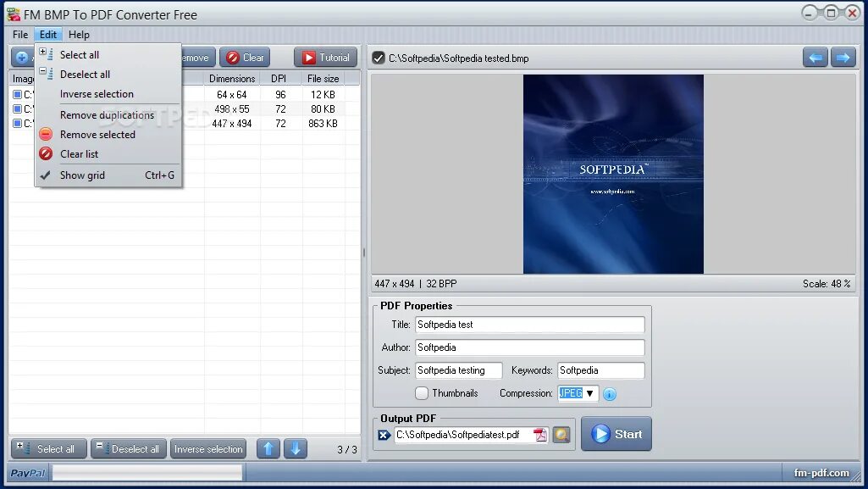868x489 pixels.
Task: Toggle checkbox next to Softpedia tested.bmp path
Action: [x=379, y=58]
